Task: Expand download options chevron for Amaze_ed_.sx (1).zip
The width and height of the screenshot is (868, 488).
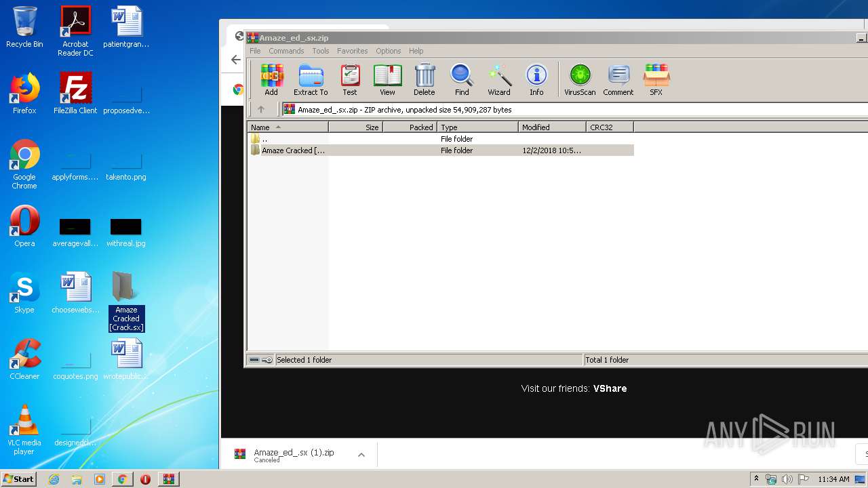Action: point(361,455)
